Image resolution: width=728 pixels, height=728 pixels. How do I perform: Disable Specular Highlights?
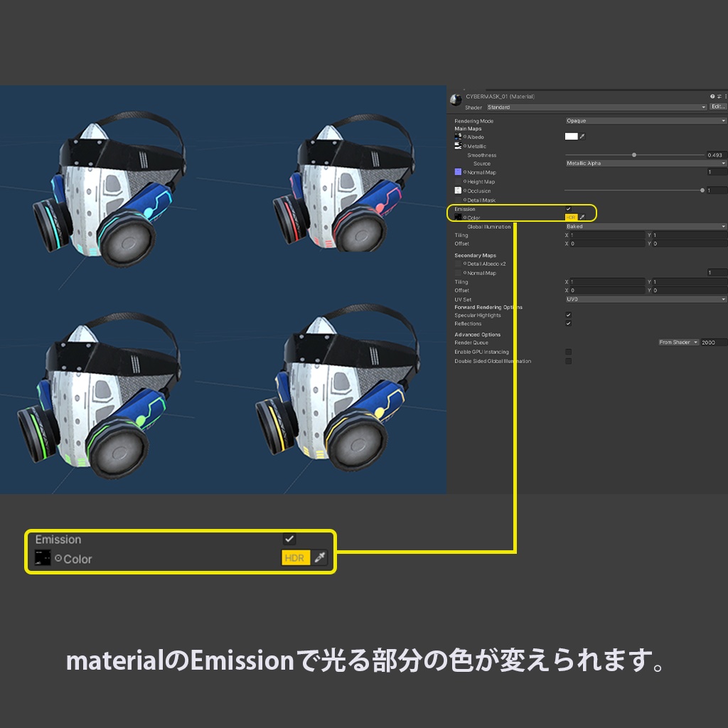point(567,315)
